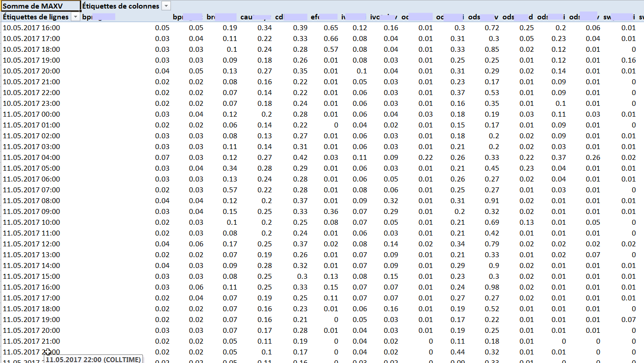Viewport: 644px width, 363px height.
Task: Select row label 10.05.2017 23:00
Action: 32,104
